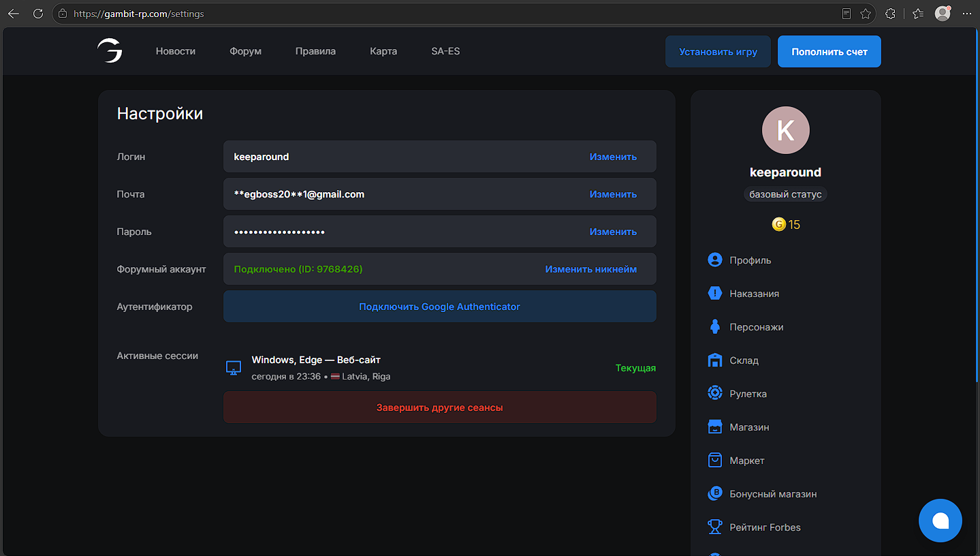Click the keeparound name under avatar
This screenshot has height=556, width=980.
[785, 172]
